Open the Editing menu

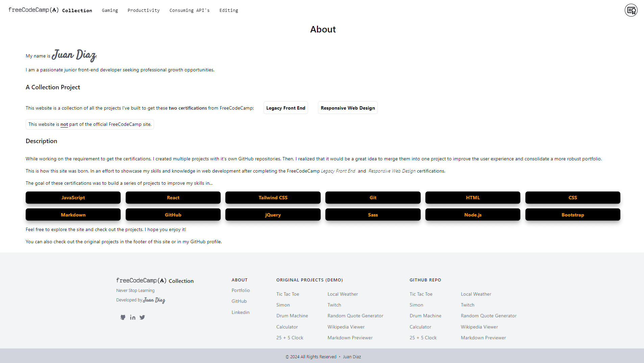pos(229,10)
